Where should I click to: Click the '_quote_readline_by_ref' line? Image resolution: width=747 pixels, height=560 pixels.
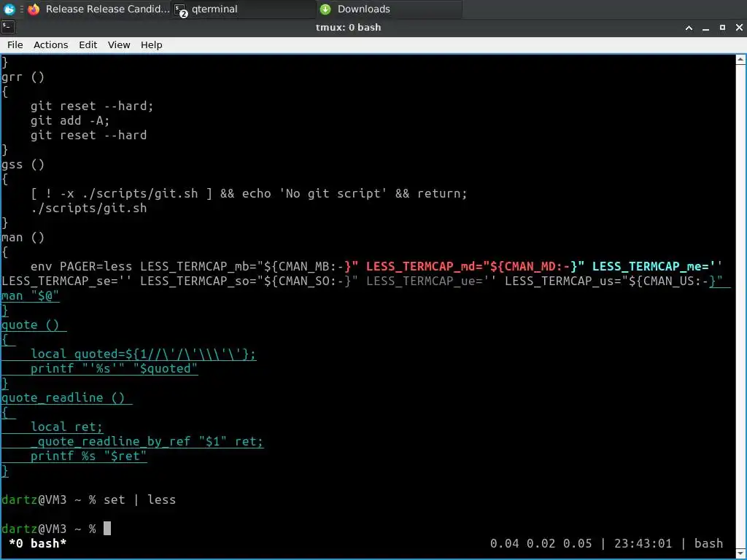coord(147,441)
